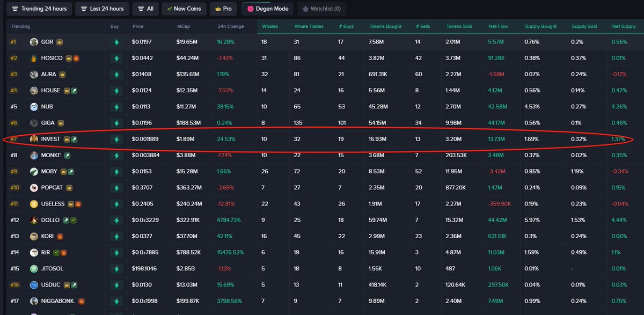This screenshot has height=315, width=644.
Task: Click the GOR token avatar
Action: pos(34,42)
